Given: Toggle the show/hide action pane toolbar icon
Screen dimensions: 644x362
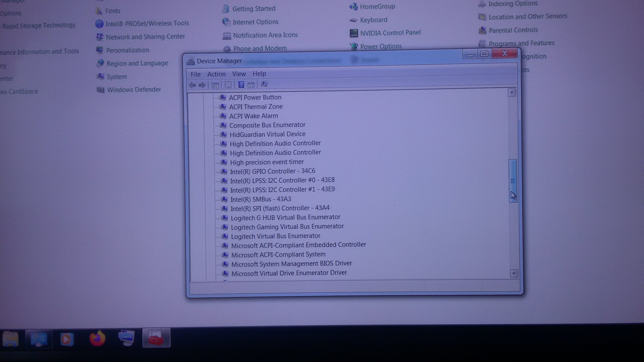Looking at the screenshot, I should click(x=251, y=85).
